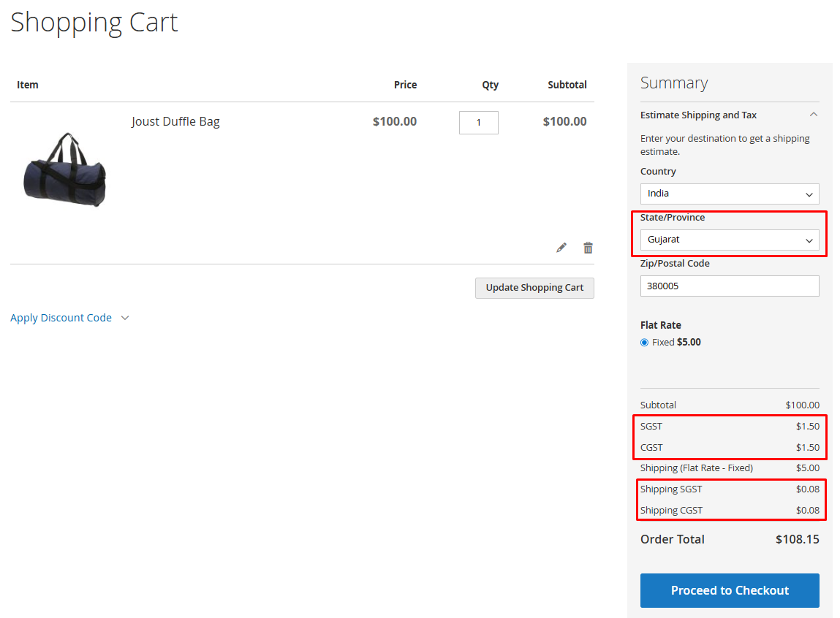
Task: Open the Joust Duffle Bag product image
Action: [65, 169]
